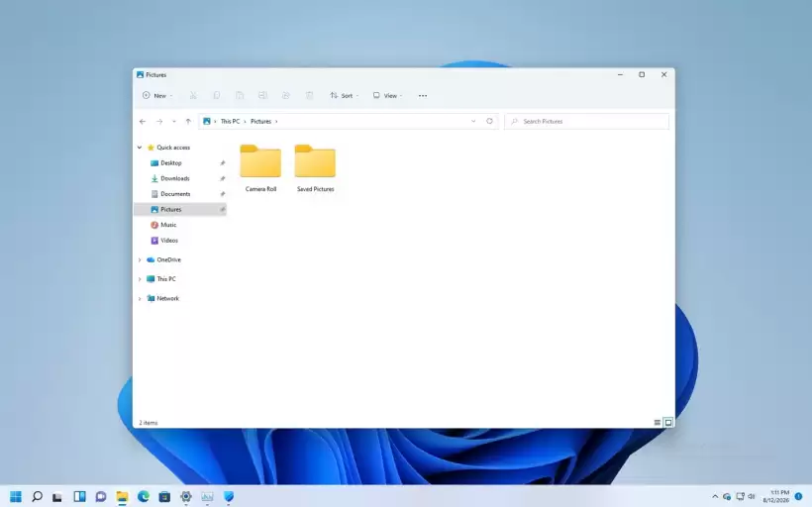Open recent locations chevron

click(174, 121)
